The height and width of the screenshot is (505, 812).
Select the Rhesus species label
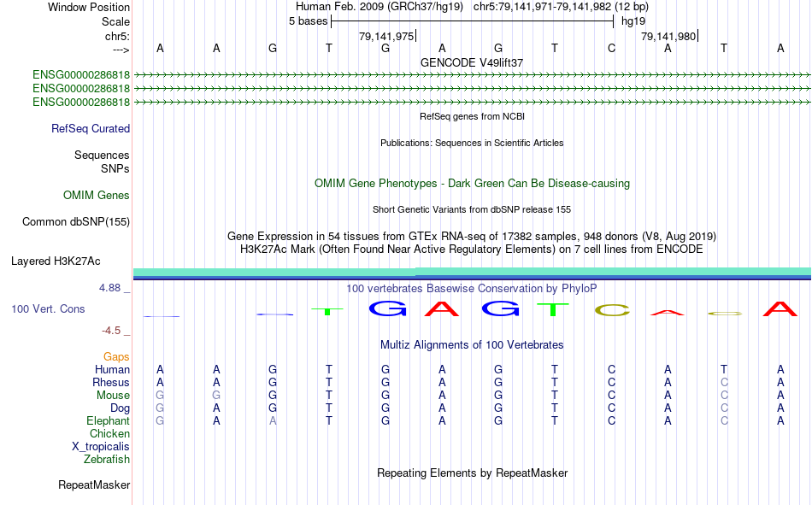coord(111,382)
